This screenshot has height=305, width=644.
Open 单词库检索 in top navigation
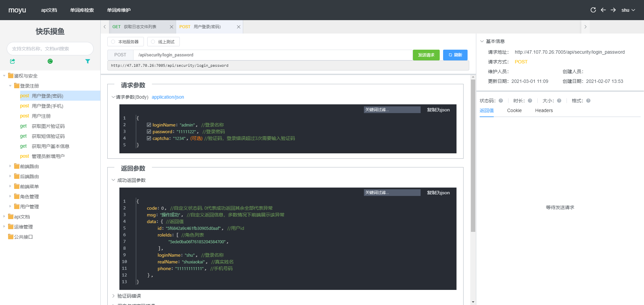[x=82, y=10]
